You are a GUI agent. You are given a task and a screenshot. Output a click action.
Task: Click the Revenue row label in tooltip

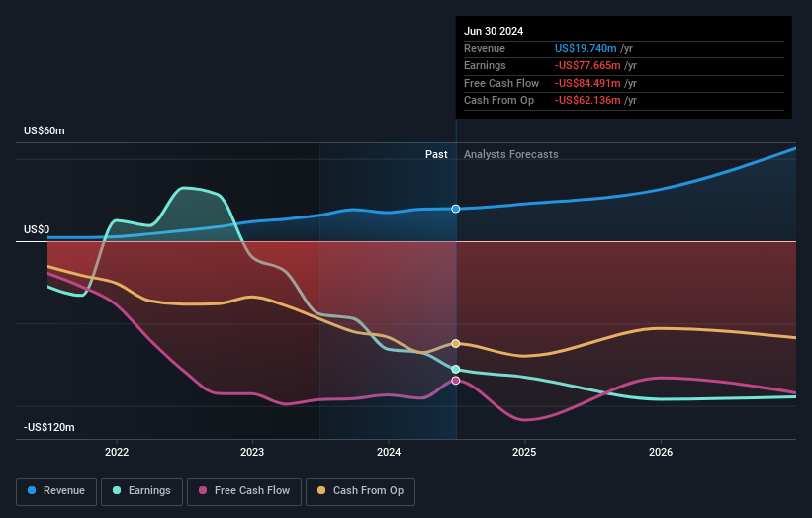(485, 48)
